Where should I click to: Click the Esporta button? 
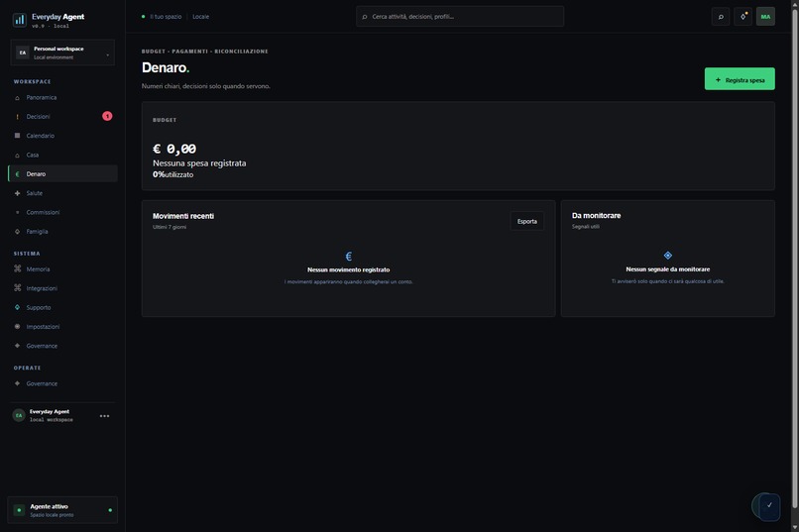[x=527, y=222]
